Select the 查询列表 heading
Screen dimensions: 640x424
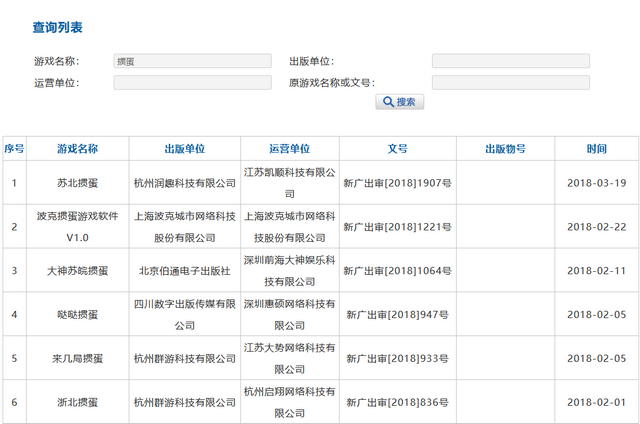pos(58,27)
